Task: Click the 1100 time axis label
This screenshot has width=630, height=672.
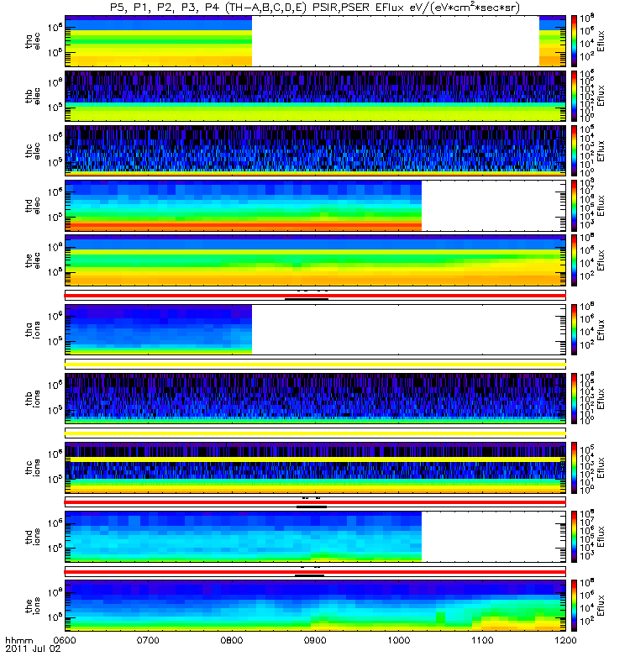Action: point(482,640)
